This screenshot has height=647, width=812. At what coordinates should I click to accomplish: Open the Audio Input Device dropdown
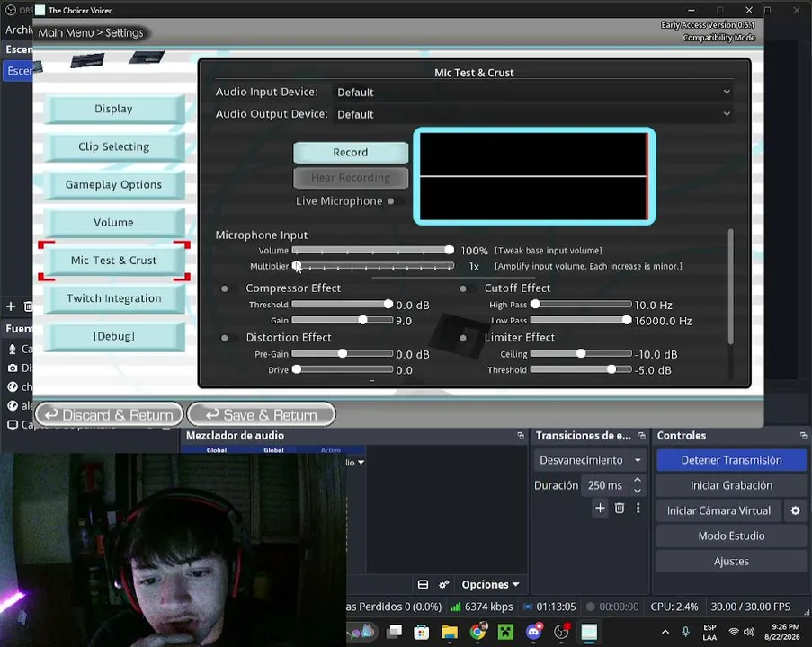coord(534,93)
